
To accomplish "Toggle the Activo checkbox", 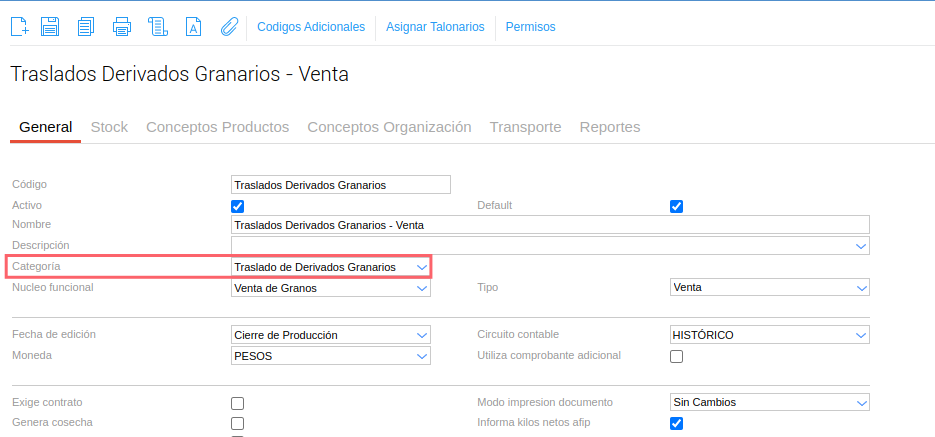I will [x=238, y=206].
